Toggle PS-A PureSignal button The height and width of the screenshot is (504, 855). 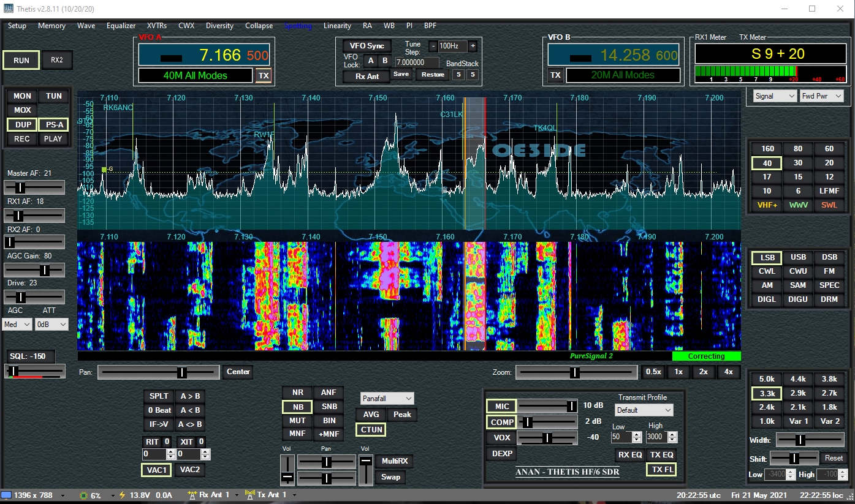[54, 125]
